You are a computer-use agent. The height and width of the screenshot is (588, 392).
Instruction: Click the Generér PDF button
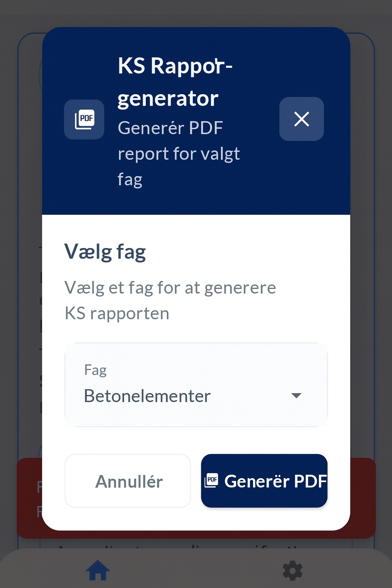tap(264, 481)
